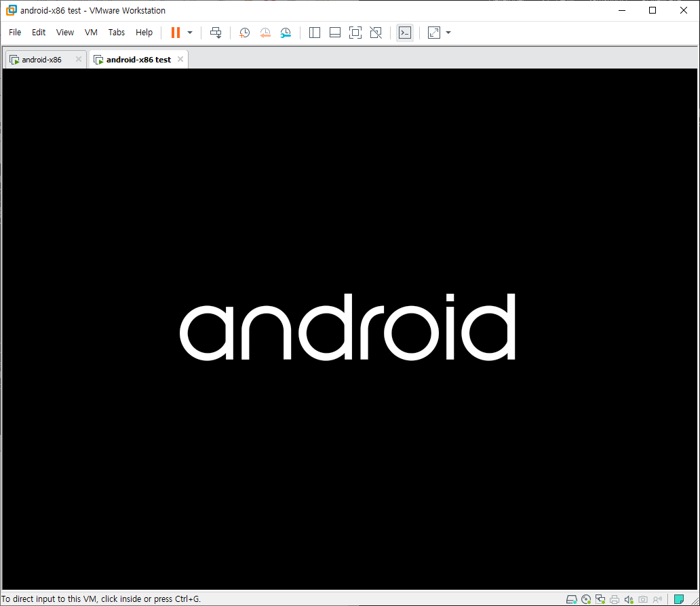This screenshot has width=700, height=606.
Task: Send Ctrl+Alt+Del to the VM
Action: tap(216, 33)
